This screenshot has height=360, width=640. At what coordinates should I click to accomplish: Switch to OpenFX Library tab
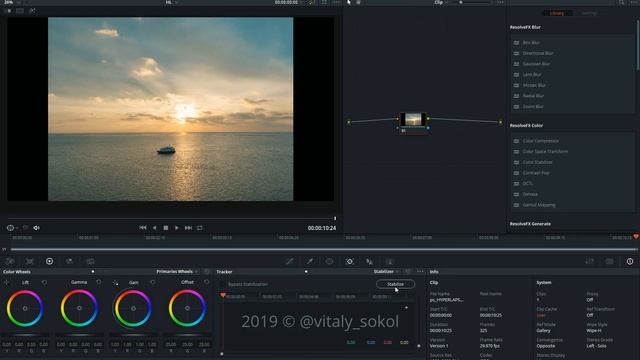557,13
